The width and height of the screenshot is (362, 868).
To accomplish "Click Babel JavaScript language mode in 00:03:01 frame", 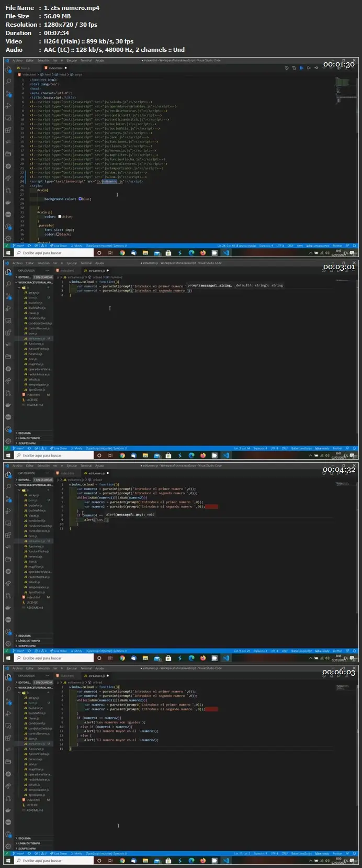I will point(301,448).
